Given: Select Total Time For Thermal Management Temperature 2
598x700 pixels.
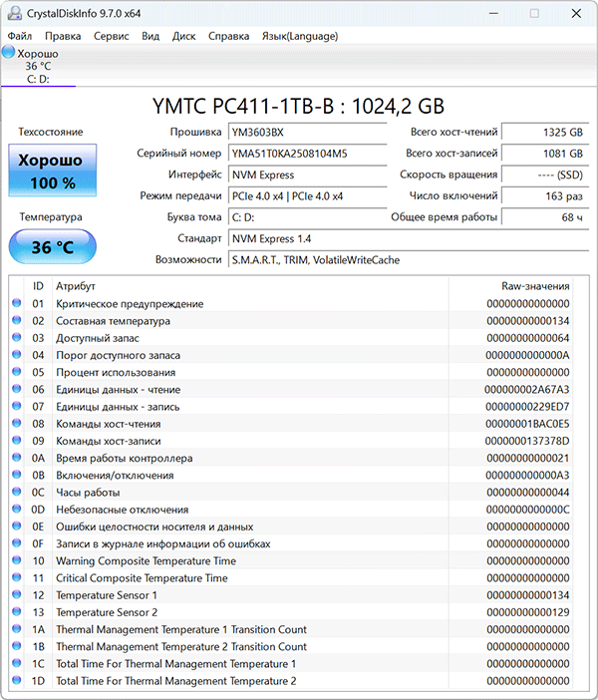Looking at the screenshot, I should [x=175, y=681].
